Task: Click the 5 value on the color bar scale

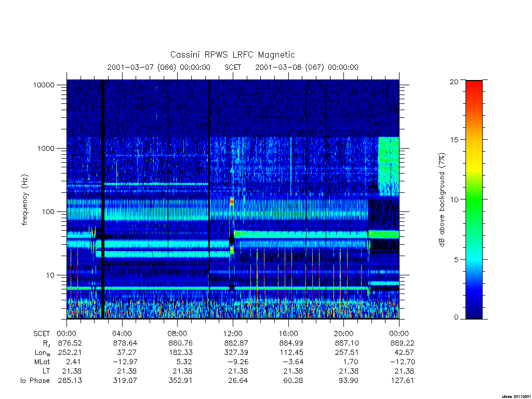Action: pyautogui.click(x=456, y=260)
